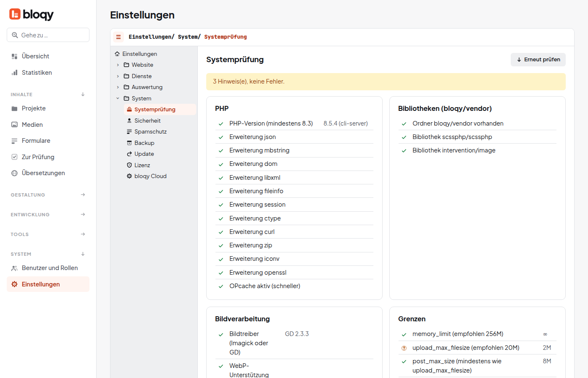This screenshot has width=588, height=378.
Task: Click the upload_max_filesize warning icon
Action: click(404, 348)
